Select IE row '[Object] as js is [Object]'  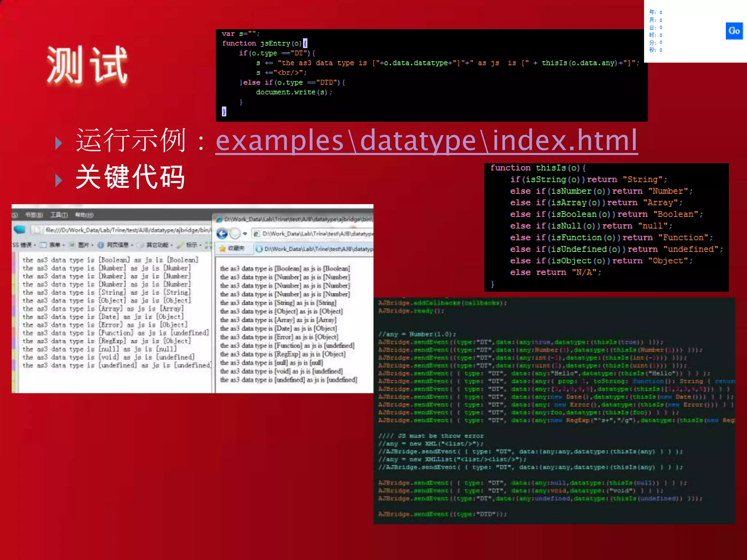pyautogui.click(x=281, y=311)
